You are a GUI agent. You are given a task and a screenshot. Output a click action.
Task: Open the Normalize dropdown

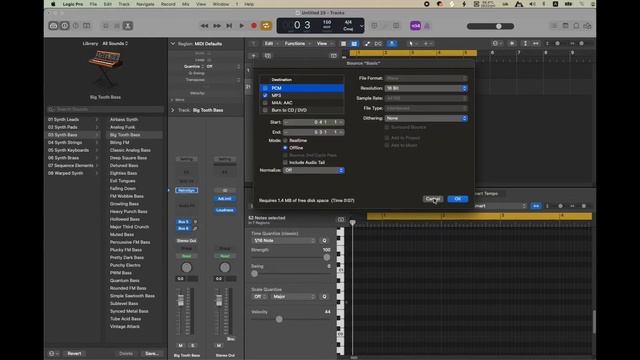click(x=313, y=170)
